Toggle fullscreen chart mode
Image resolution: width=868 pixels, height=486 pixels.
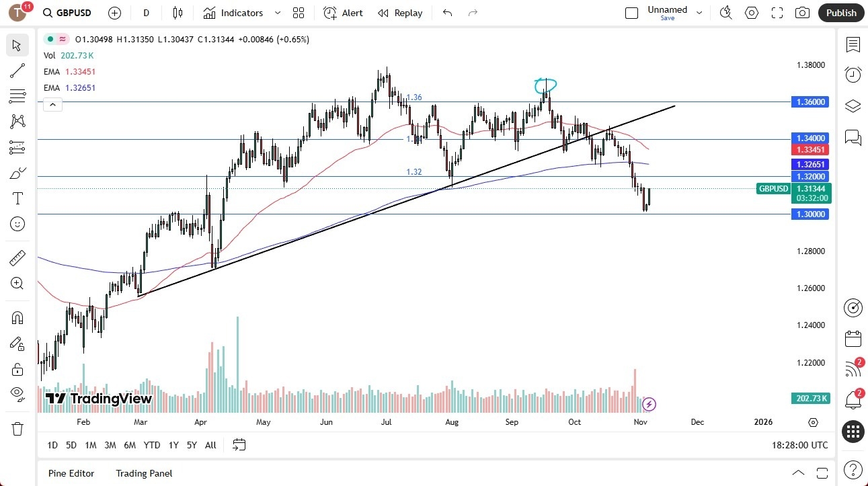[x=777, y=13]
